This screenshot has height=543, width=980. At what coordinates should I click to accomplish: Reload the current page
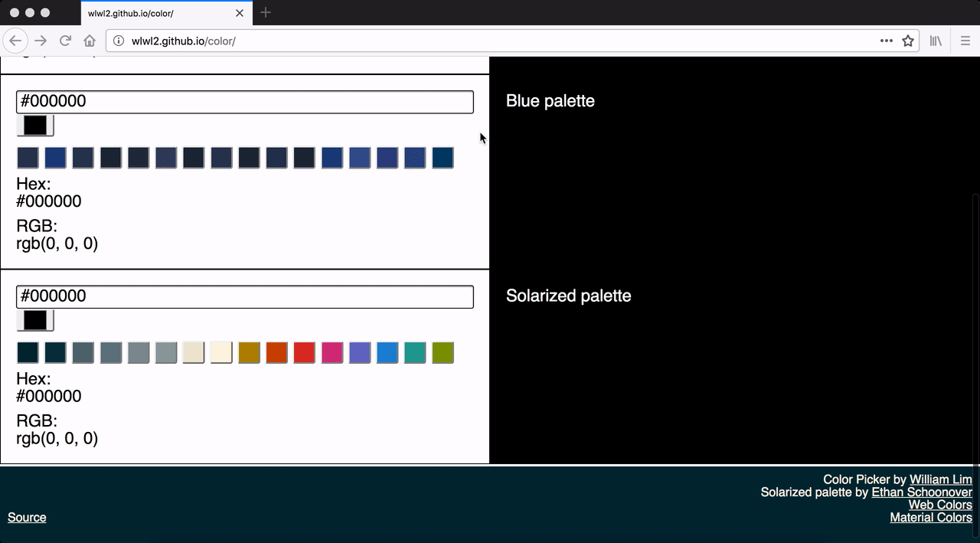coord(66,41)
